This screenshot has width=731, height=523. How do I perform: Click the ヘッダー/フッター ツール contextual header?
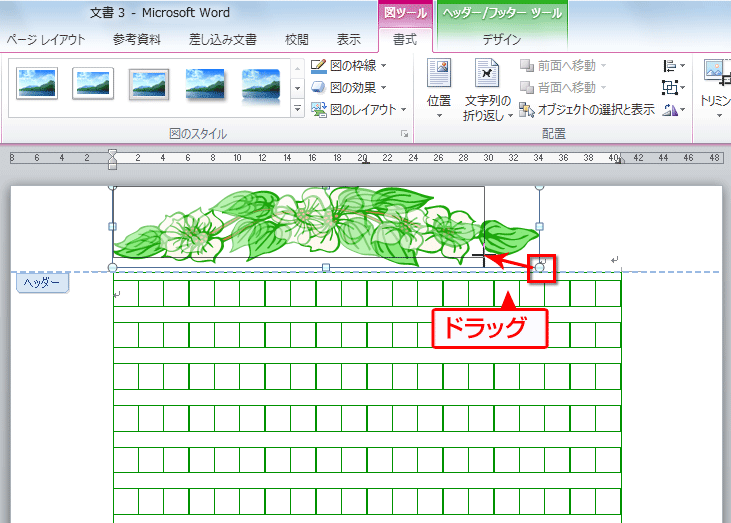coord(502,13)
